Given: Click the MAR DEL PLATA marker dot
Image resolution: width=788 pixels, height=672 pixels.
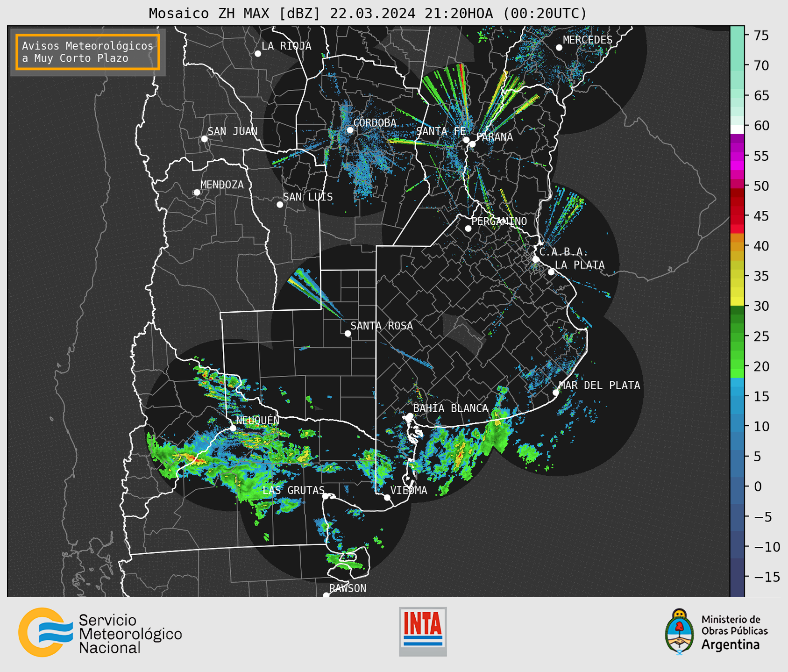Looking at the screenshot, I should pyautogui.click(x=556, y=393).
